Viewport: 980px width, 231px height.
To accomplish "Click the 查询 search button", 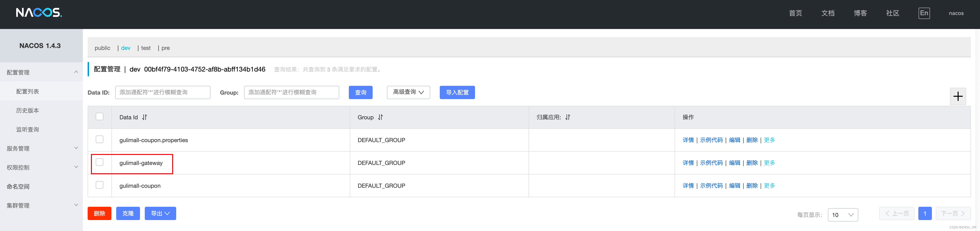I will click(x=360, y=92).
